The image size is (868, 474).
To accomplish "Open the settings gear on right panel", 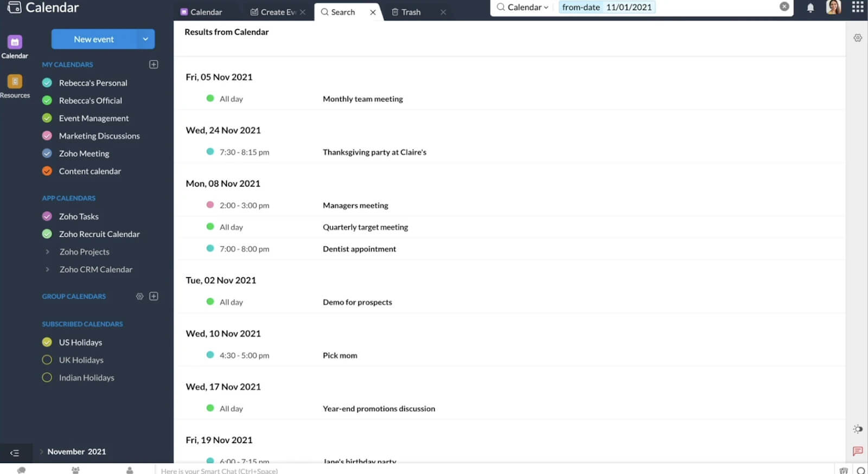I will pyautogui.click(x=858, y=38).
